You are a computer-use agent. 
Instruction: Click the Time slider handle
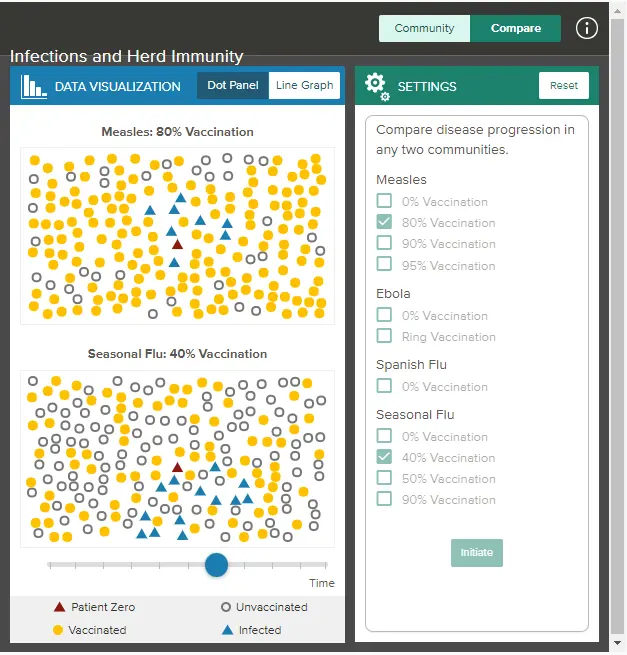click(x=216, y=565)
